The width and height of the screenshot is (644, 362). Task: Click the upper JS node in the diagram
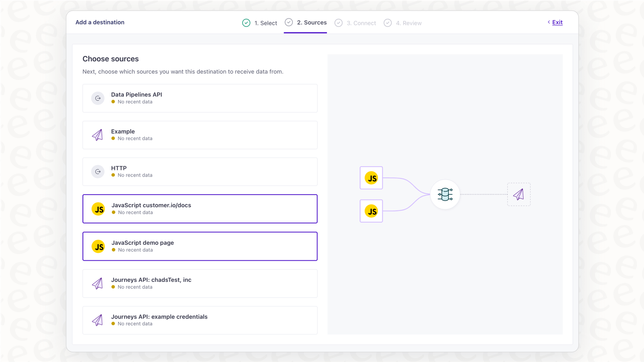371,178
